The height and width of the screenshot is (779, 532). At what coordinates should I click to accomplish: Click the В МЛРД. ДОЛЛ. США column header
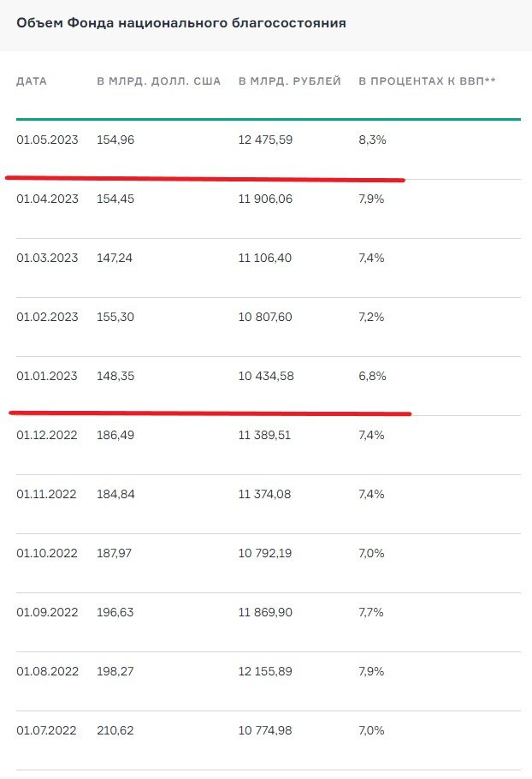coord(159,81)
